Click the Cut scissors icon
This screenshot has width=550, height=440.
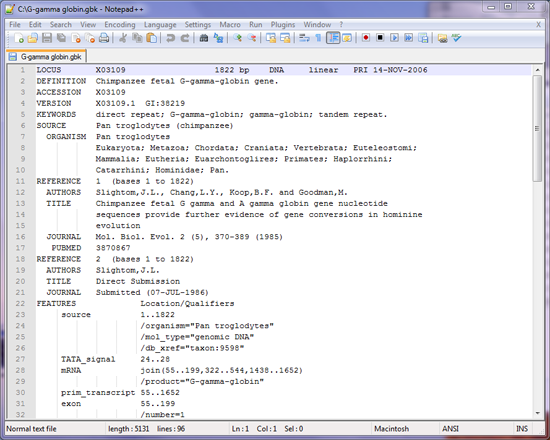click(122, 38)
